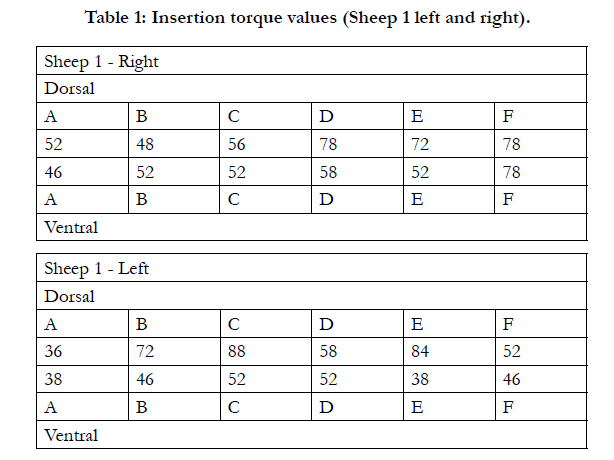The width and height of the screenshot is (614, 460).
Task: Click bottom column label A in Left table
Action: pos(51,407)
